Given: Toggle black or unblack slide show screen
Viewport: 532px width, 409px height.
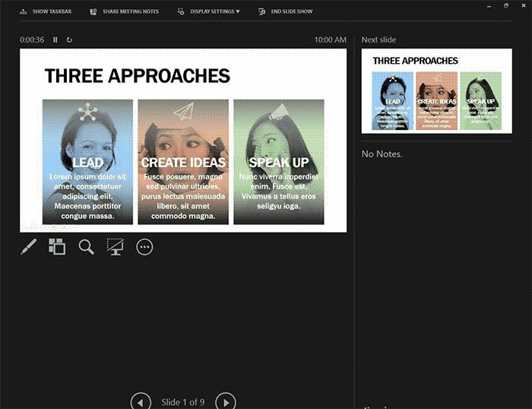Looking at the screenshot, I should click(115, 247).
